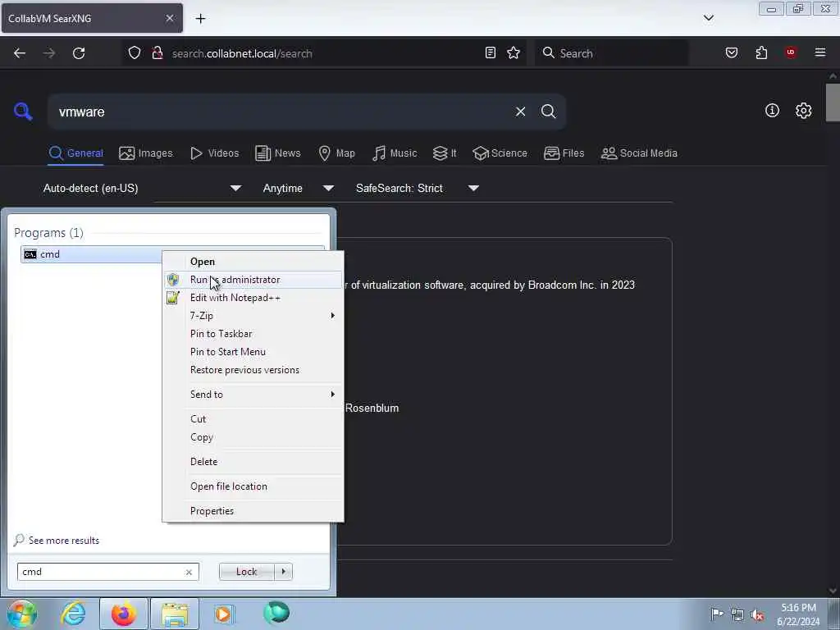This screenshot has width=840, height=630.
Task: Open Auto-detect (en-US) language dropdown
Action: point(142,188)
